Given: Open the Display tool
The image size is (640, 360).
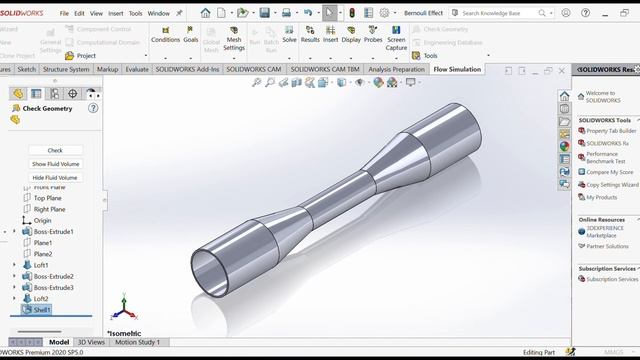Looking at the screenshot, I should 351,35.
